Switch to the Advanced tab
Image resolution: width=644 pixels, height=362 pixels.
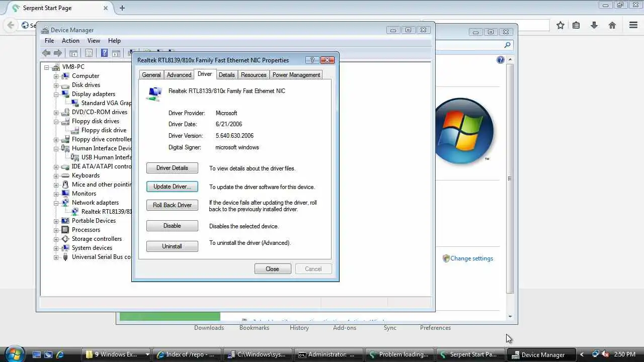coord(179,75)
